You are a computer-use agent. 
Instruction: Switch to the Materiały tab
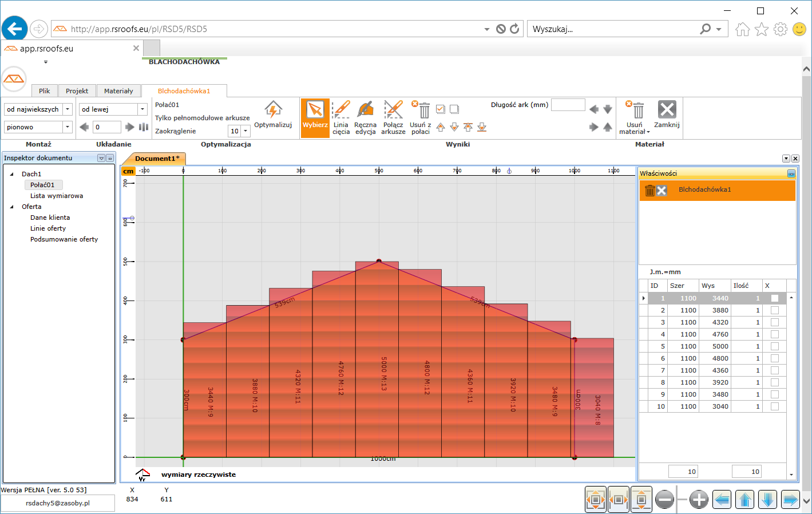click(x=118, y=91)
